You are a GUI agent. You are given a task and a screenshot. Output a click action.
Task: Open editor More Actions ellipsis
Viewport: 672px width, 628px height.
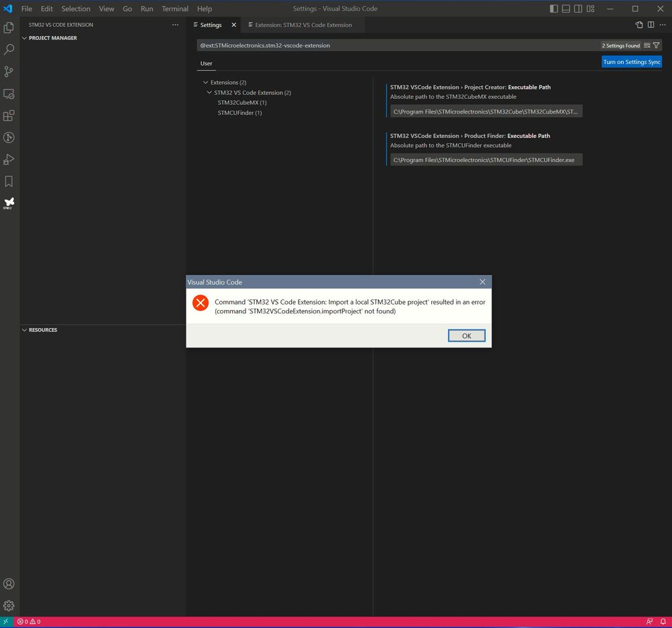click(x=663, y=25)
